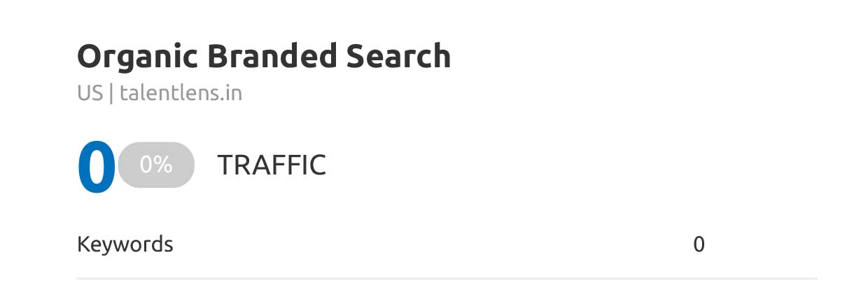
Task: Click the US country label
Action: pyautogui.click(x=90, y=93)
